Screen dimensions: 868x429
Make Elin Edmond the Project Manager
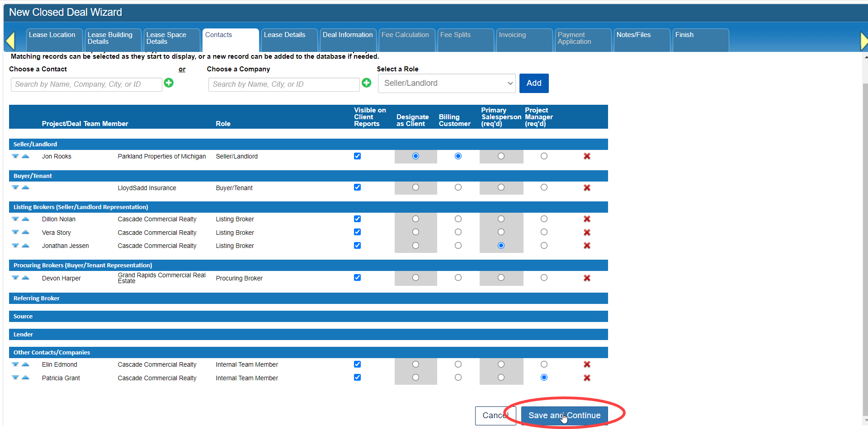(544, 364)
